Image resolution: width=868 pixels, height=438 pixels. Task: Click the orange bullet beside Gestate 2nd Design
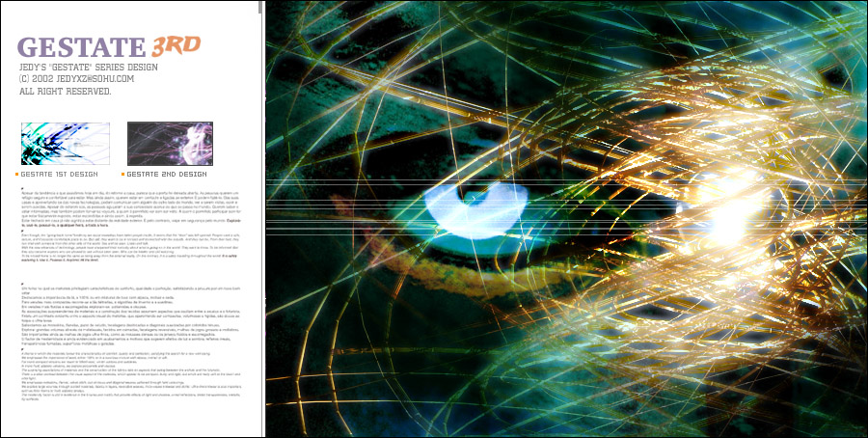122,175
